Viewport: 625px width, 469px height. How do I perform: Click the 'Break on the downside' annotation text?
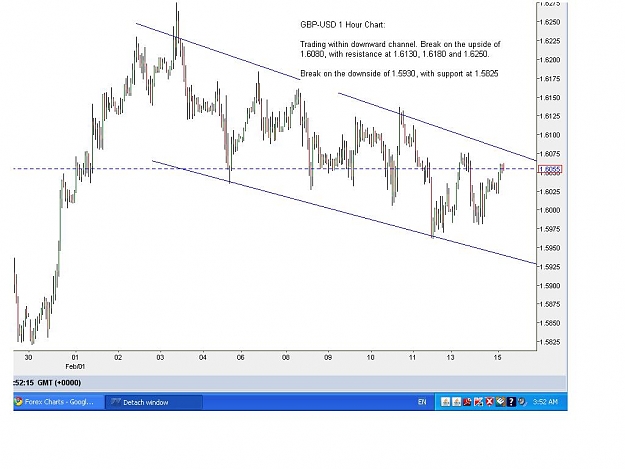[399, 73]
